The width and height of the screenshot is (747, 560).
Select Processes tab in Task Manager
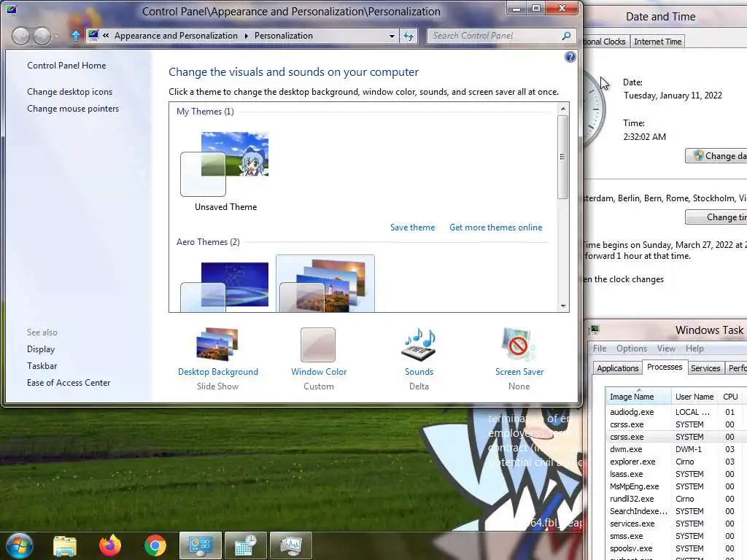tap(664, 367)
